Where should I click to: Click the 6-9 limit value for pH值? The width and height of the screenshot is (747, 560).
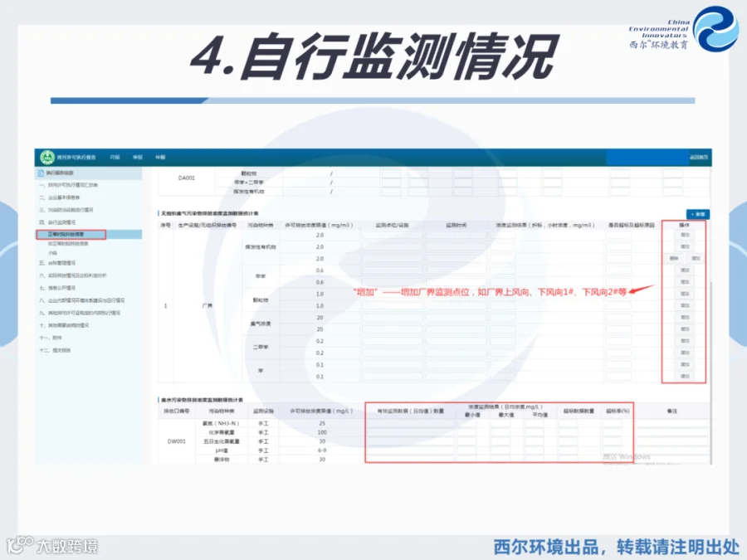tap(322, 450)
